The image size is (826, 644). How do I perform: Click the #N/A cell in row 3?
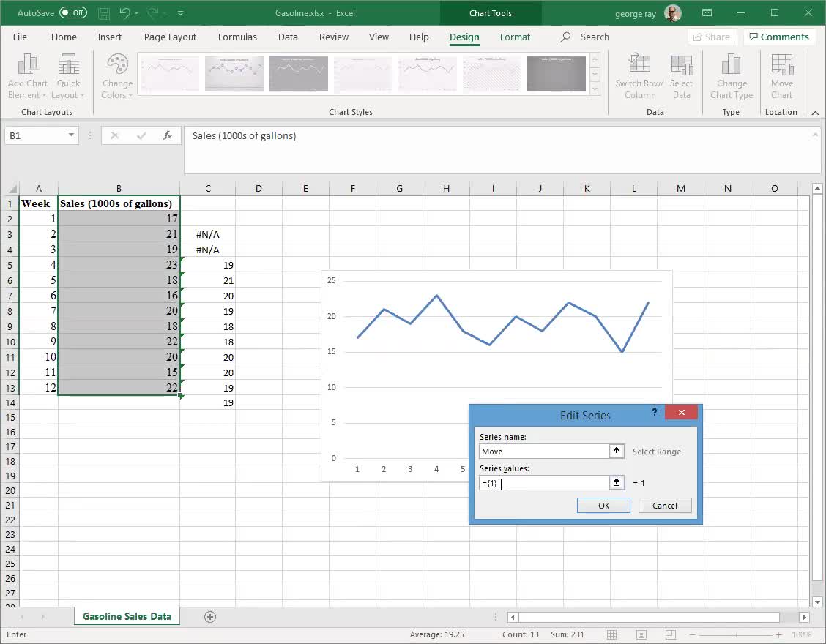207,234
